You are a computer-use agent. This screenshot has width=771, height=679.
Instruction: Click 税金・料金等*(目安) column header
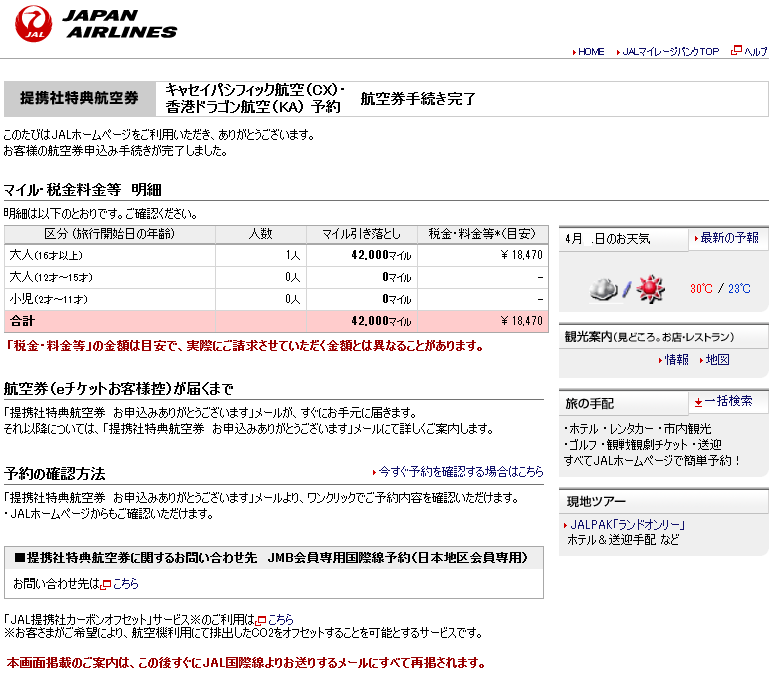(x=482, y=234)
